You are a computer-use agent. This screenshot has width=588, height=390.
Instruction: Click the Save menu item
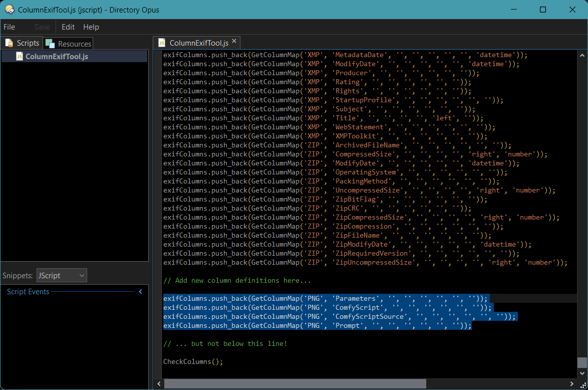coord(42,27)
